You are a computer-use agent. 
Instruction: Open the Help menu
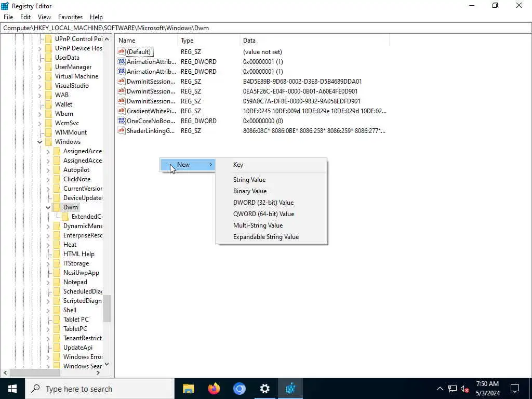click(x=96, y=17)
